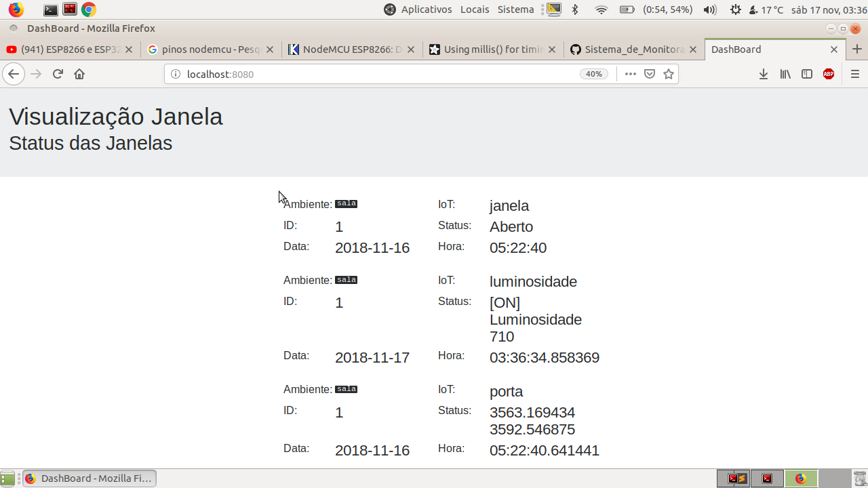Close the DashBoard tab
Viewport: 868px width, 488px height.
coord(834,49)
